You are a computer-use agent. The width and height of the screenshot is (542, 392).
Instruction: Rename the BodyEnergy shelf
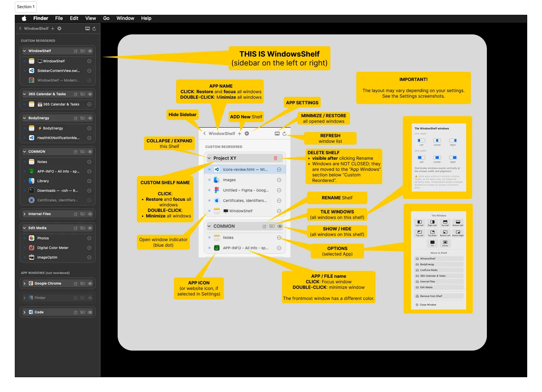[75, 118]
